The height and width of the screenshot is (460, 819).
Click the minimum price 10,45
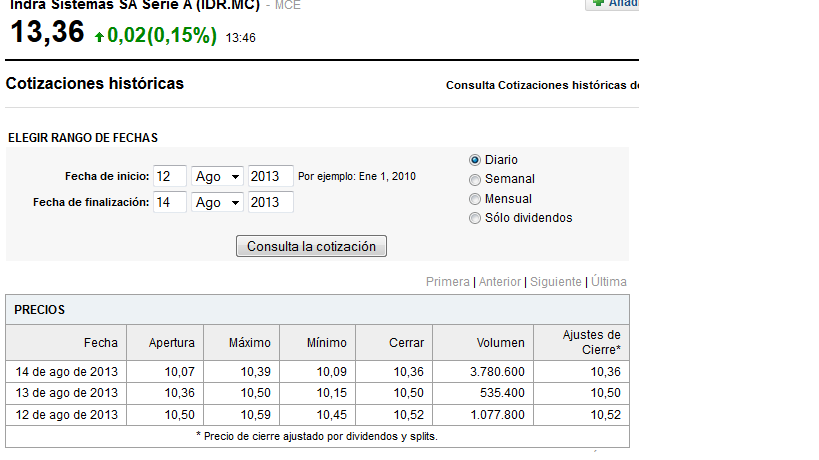(x=331, y=415)
